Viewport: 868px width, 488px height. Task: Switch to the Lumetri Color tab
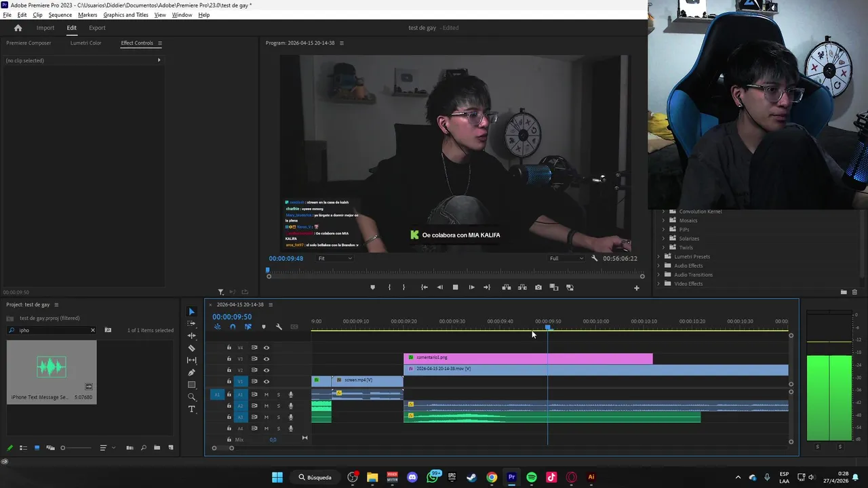(x=85, y=43)
